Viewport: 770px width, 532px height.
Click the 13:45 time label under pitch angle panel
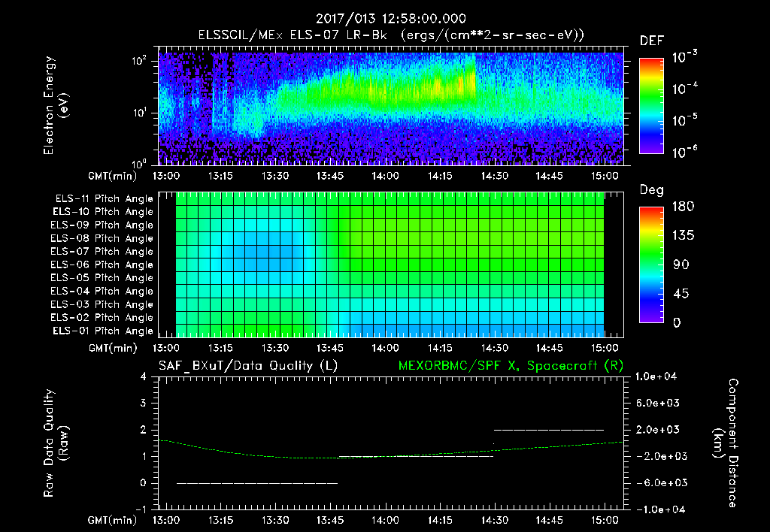[x=329, y=348]
